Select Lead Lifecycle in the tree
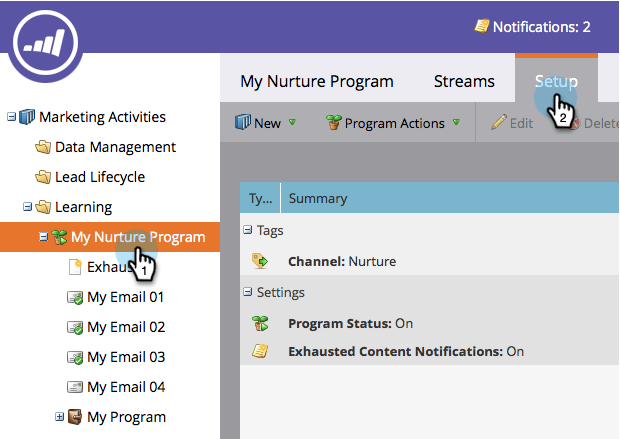620x439 pixels. [x=99, y=177]
